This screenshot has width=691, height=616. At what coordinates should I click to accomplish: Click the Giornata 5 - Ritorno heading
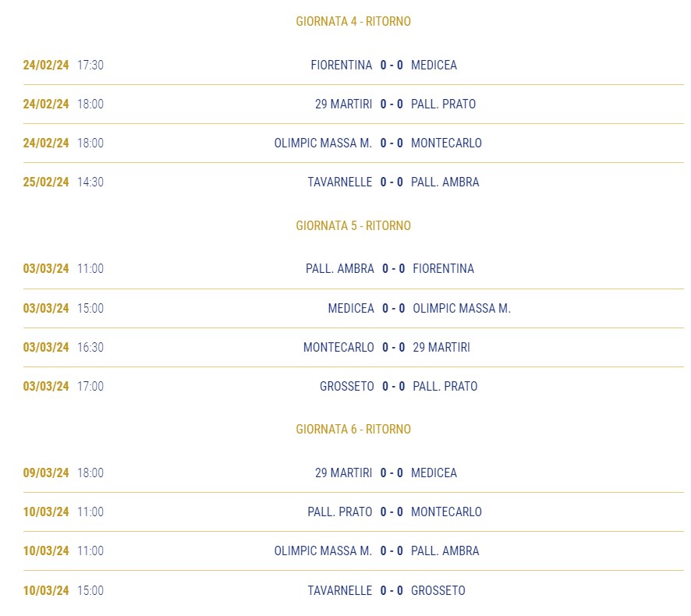point(353,225)
